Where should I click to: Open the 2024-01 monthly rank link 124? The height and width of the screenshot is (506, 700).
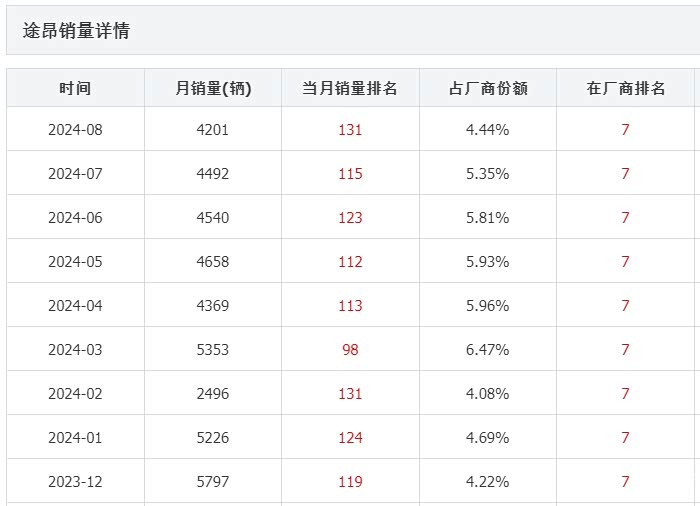pos(350,438)
